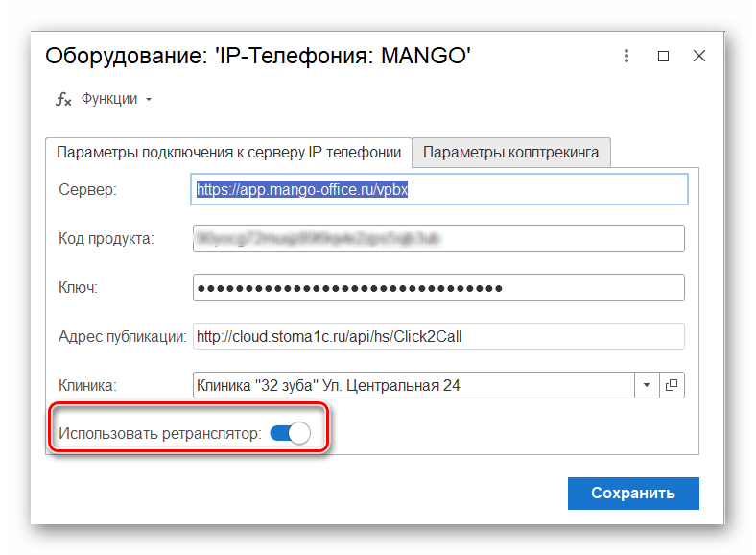Close the IP-Телефония MANGO dialog
Screen dimensions: 756x555
click(x=699, y=56)
